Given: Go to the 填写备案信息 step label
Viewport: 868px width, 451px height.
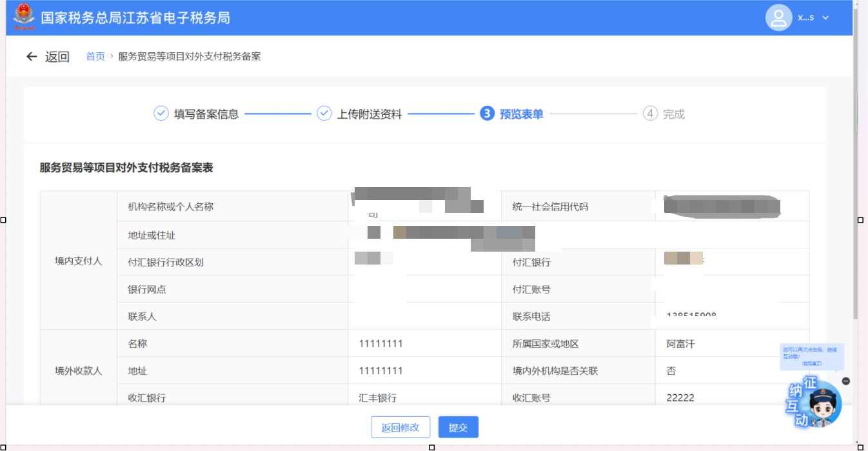Looking at the screenshot, I should click(x=206, y=114).
